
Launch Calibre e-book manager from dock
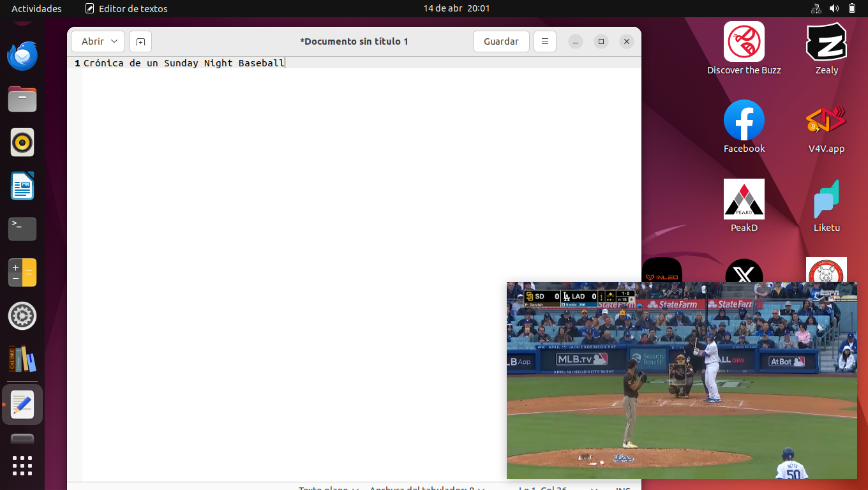[x=22, y=359]
